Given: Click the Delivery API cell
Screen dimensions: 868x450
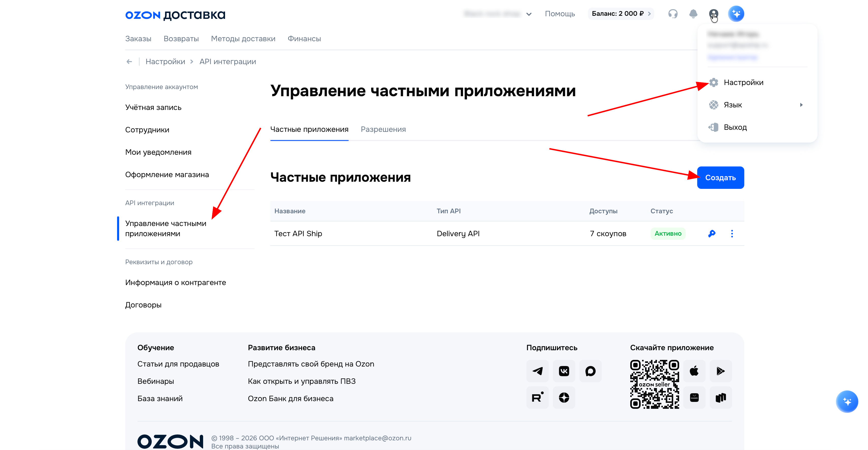Looking at the screenshot, I should click(458, 234).
